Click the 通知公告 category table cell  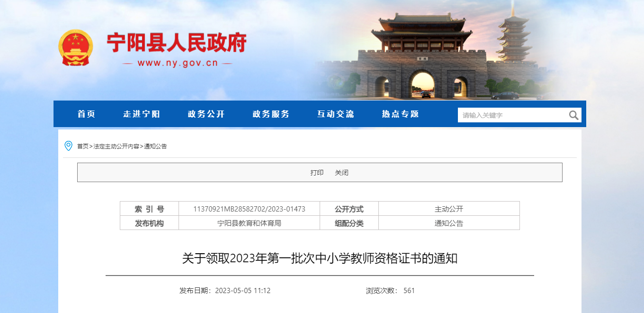(449, 223)
